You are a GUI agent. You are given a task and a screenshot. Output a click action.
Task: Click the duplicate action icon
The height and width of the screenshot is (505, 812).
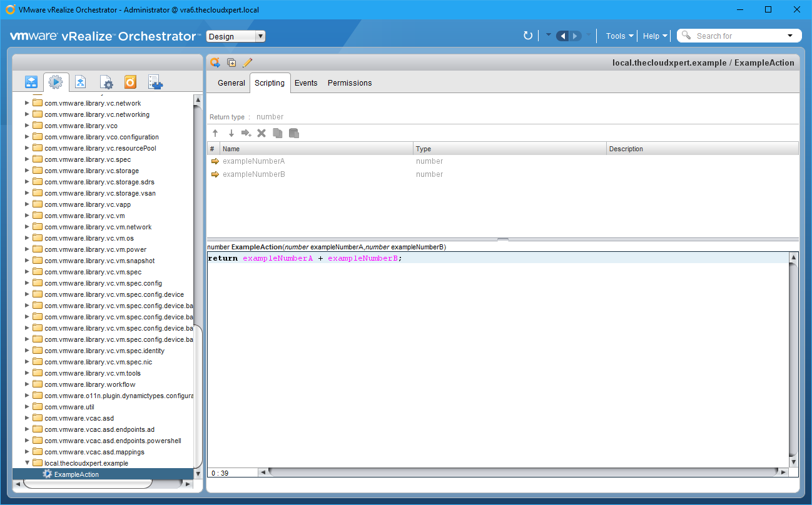[x=231, y=62]
